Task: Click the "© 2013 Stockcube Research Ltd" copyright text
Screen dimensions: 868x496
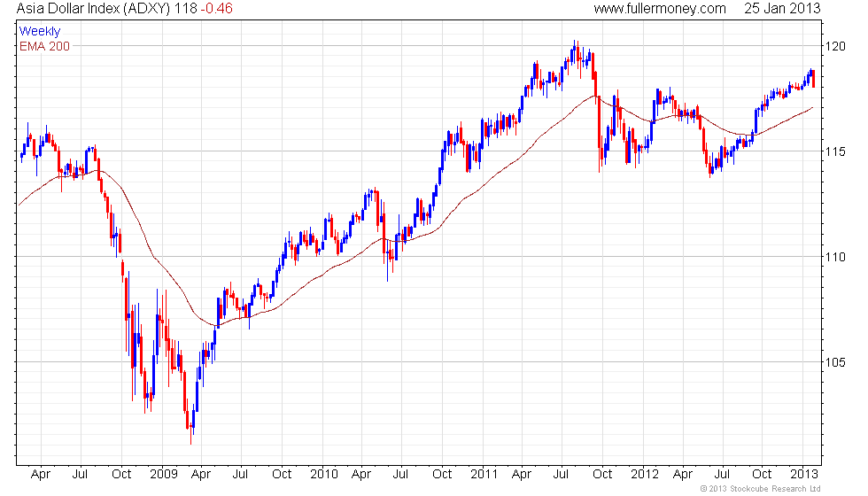Action: coord(760,489)
